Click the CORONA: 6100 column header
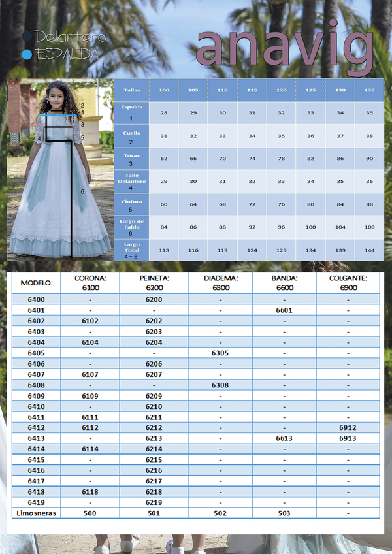Image resolution: width=392 pixels, height=554 pixels. 90,283
